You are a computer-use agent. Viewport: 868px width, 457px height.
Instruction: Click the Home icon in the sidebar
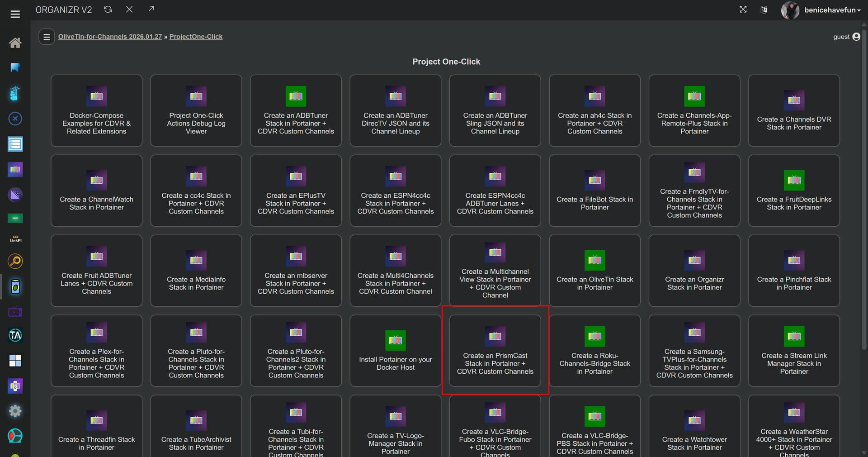point(15,43)
